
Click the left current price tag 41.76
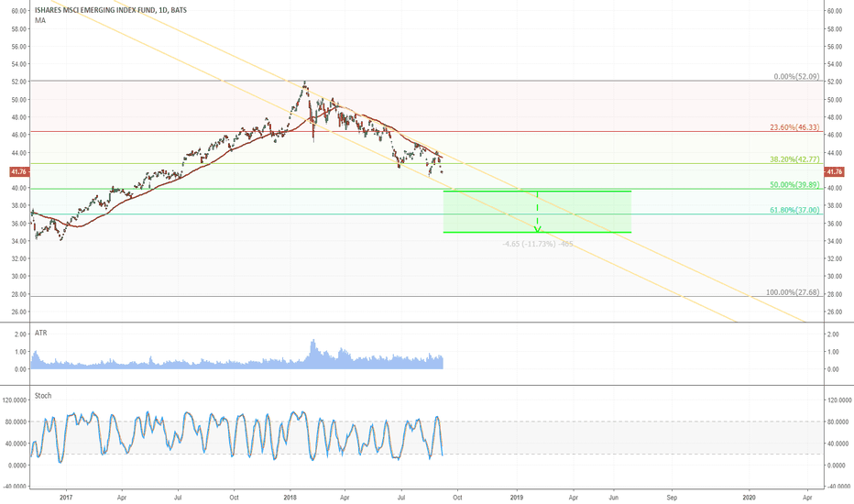tap(18, 171)
